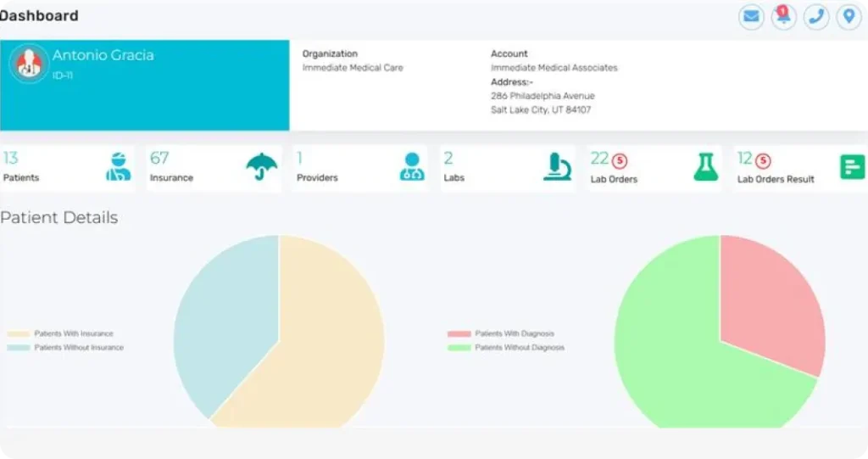Click Antonio Gracia's profile avatar
This screenshot has width=868, height=459.
point(30,64)
